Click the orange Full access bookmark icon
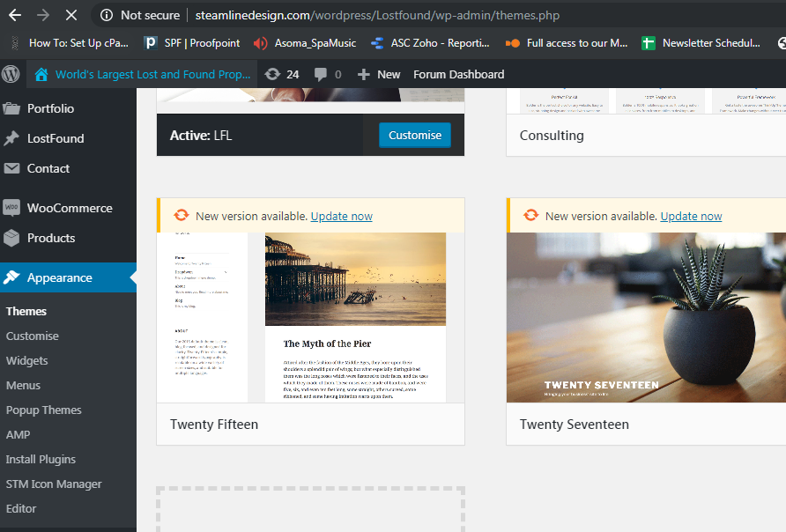The height and width of the screenshot is (532, 786). pyautogui.click(x=512, y=43)
